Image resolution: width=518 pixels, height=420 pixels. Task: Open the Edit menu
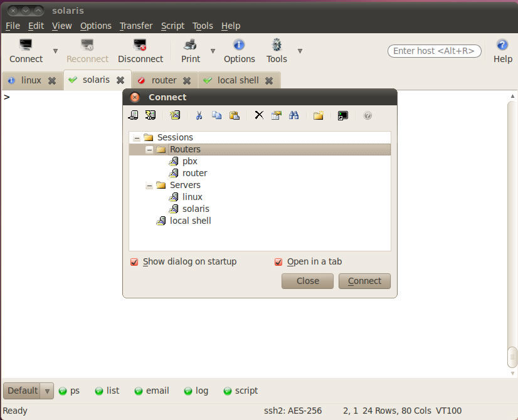pos(36,26)
